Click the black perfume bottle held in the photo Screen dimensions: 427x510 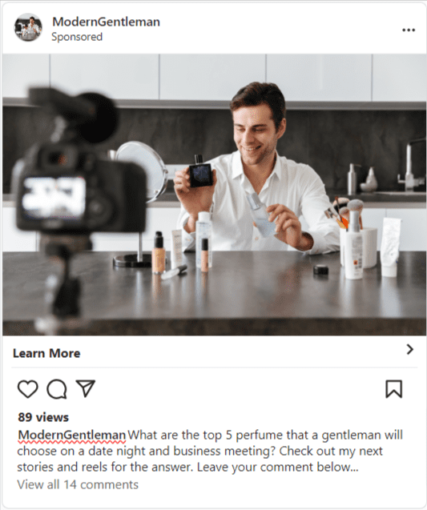(200, 171)
